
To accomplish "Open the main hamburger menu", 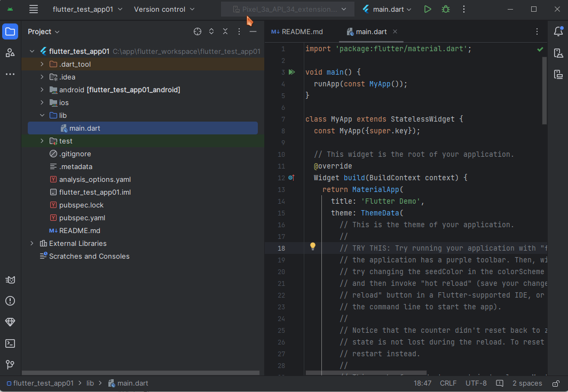I will click(33, 9).
